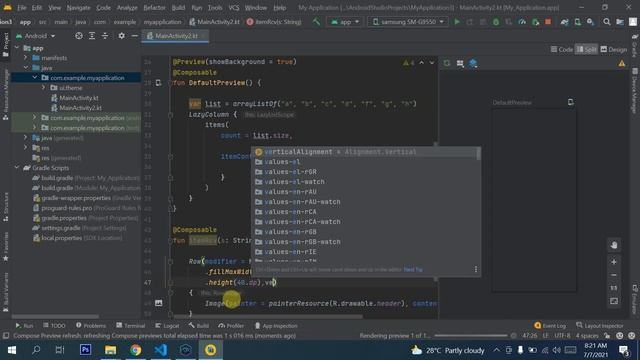
Task: Open Search Everywhere magnifier in toolbar
Action: pos(607,22)
